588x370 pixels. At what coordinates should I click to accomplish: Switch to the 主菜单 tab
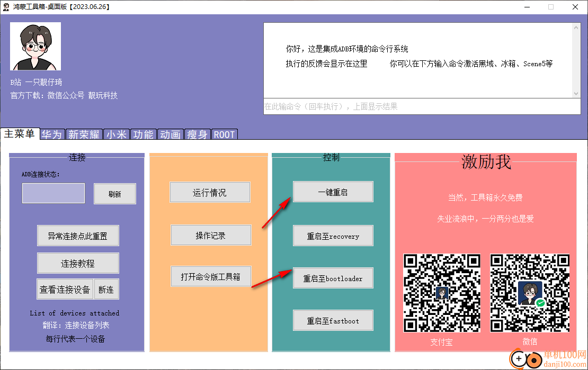pos(20,134)
